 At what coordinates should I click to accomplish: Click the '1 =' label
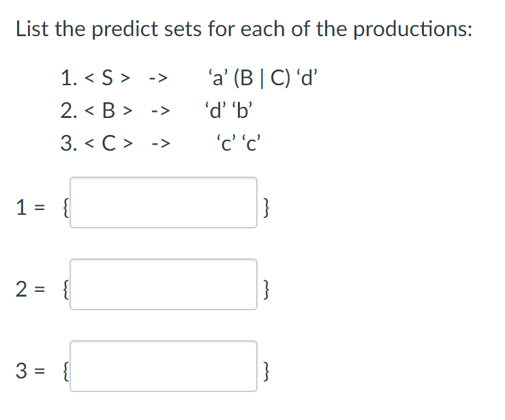click(x=30, y=207)
